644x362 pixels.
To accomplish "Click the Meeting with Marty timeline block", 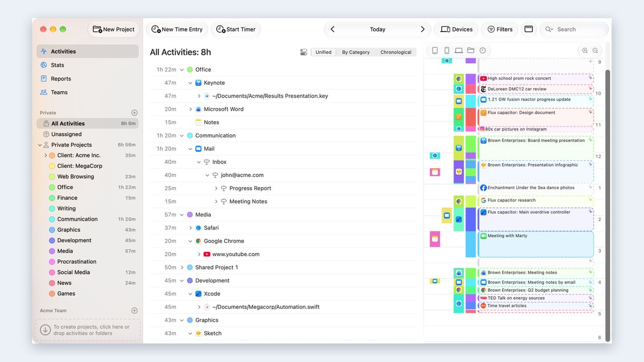I will coord(536,244).
